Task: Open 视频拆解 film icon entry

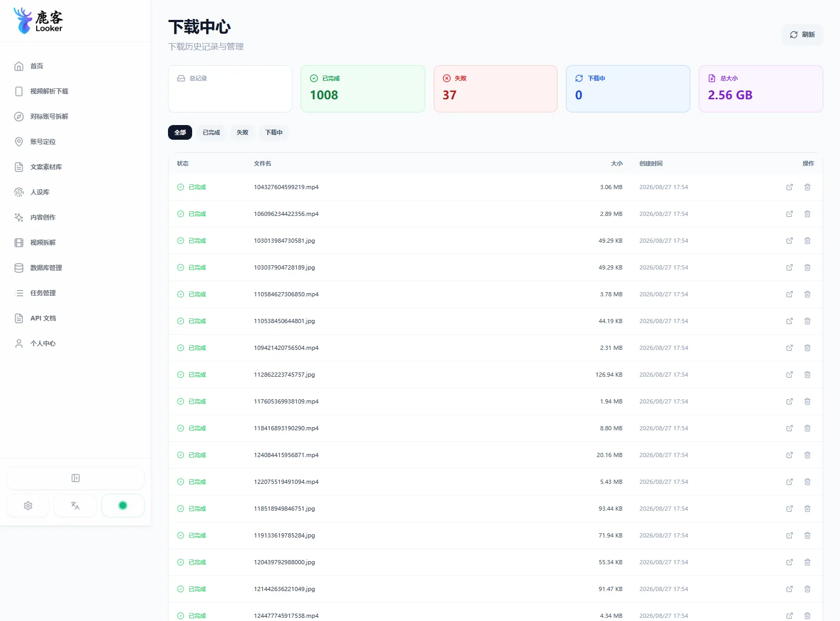Action: pyautogui.click(x=75, y=243)
